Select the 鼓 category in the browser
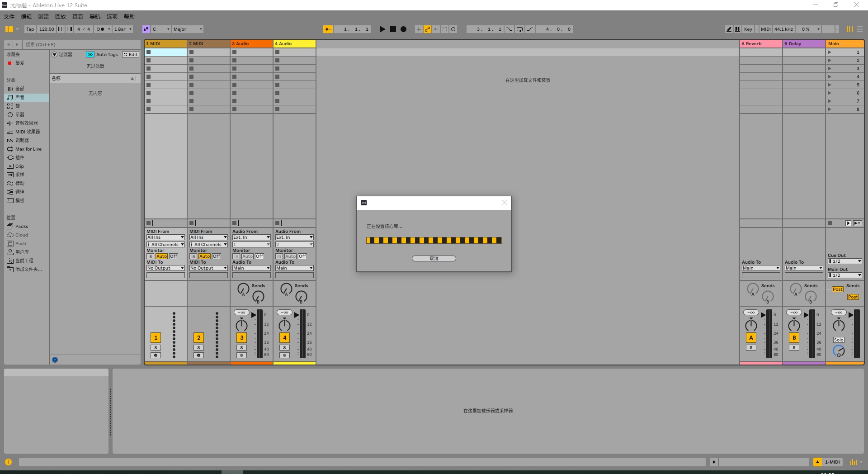 (x=17, y=106)
